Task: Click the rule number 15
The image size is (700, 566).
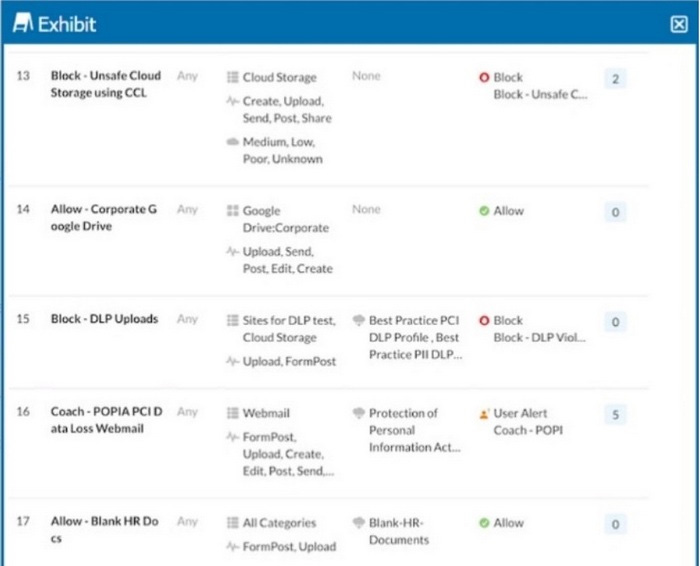Action: tap(23, 319)
